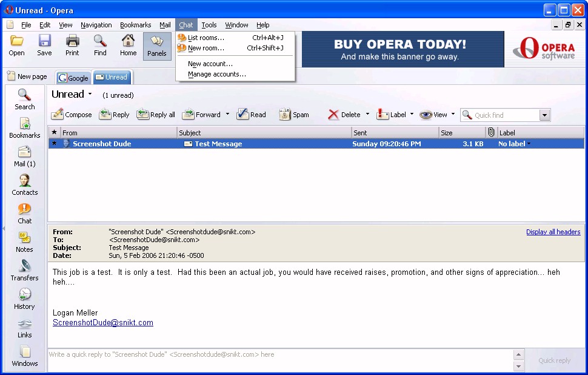
Task: Expand the View dropdown arrow
Action: (453, 114)
